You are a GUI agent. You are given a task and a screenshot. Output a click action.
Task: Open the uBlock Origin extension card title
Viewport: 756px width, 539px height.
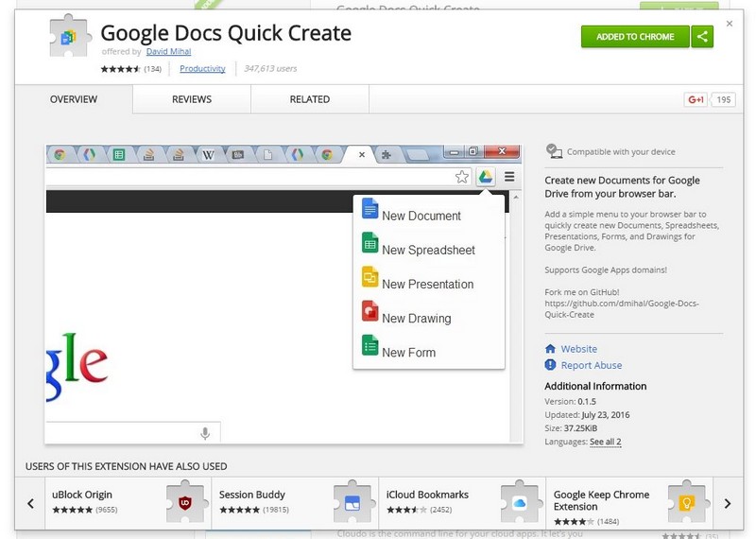click(82, 495)
